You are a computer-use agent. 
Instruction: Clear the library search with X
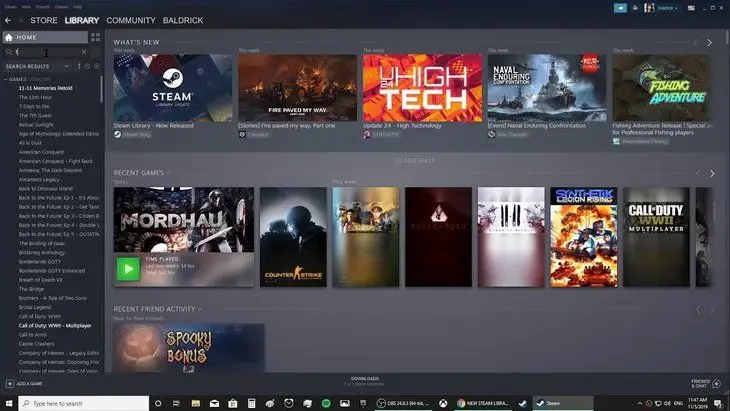pyautogui.click(x=84, y=52)
